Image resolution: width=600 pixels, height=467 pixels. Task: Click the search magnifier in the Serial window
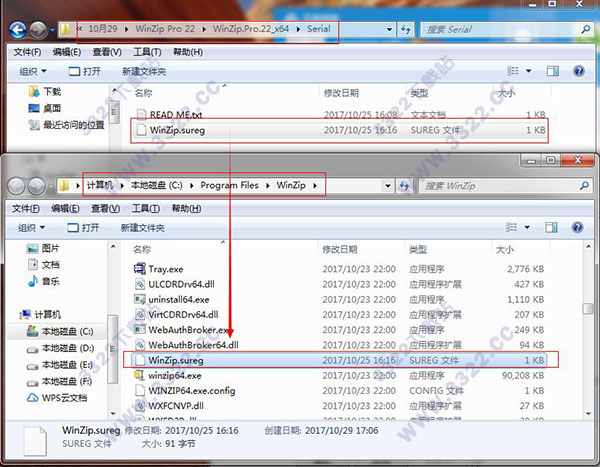coord(585,29)
